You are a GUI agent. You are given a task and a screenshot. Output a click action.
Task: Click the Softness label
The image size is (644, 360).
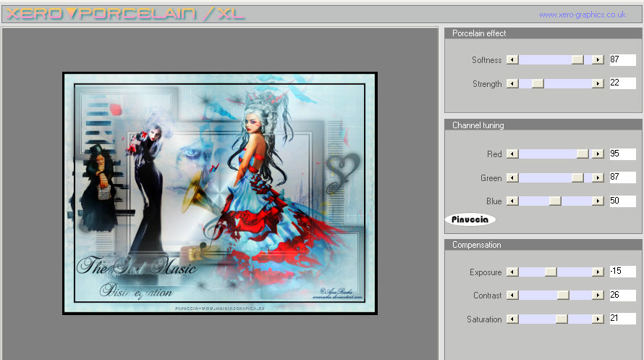(487, 60)
